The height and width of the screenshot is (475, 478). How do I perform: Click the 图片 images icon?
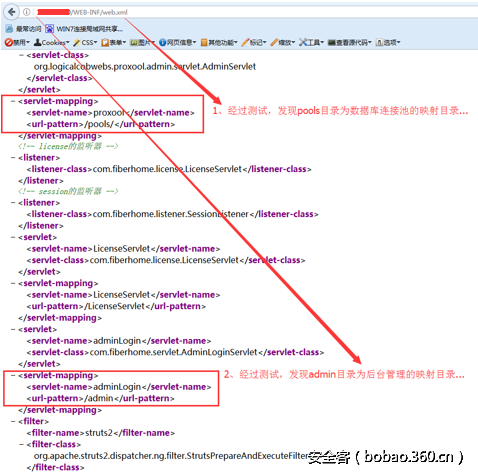point(134,42)
